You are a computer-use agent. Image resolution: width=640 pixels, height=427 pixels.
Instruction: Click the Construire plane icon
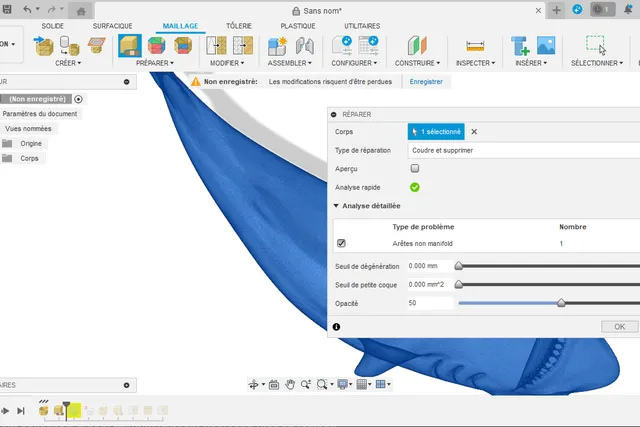coord(417,45)
